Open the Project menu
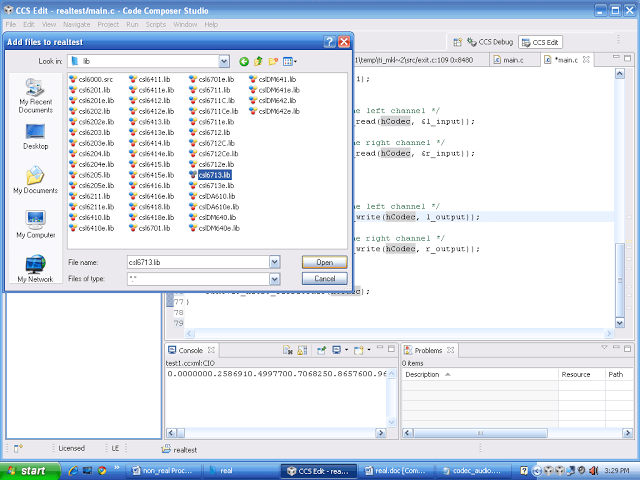Image resolution: width=640 pixels, height=480 pixels. point(108,24)
